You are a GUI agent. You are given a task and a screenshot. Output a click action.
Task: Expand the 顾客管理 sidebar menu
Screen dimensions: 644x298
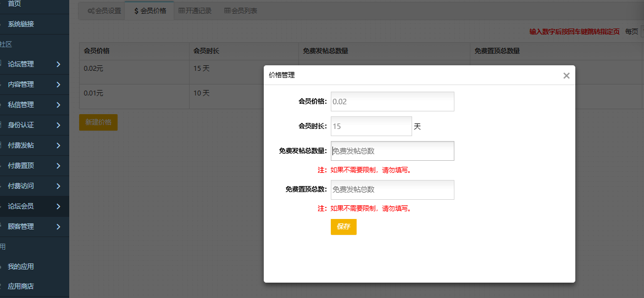(35, 227)
